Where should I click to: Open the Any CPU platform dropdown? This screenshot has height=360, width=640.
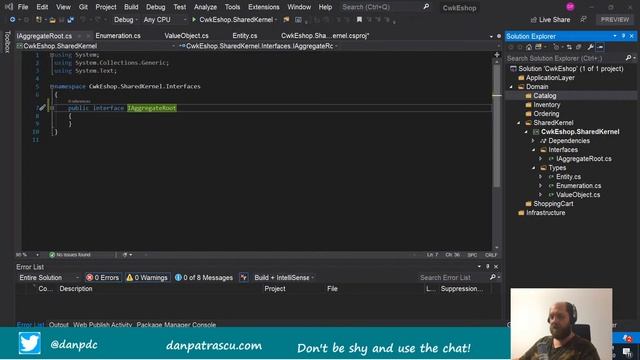pos(165,20)
